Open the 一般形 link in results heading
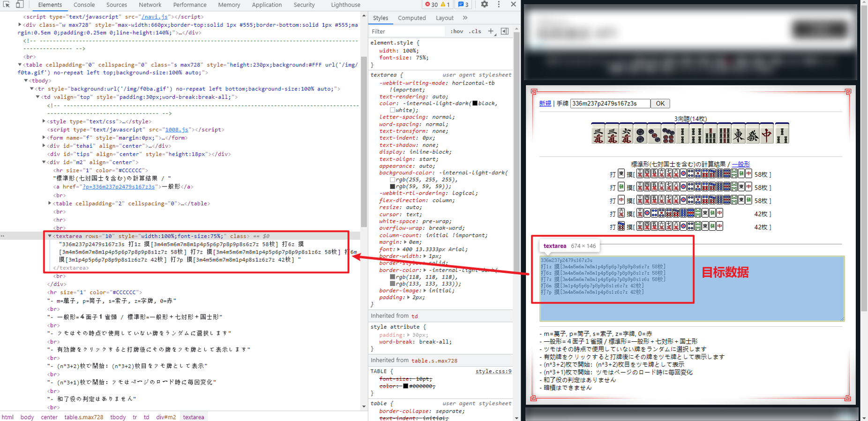The image size is (868, 421). [x=741, y=164]
